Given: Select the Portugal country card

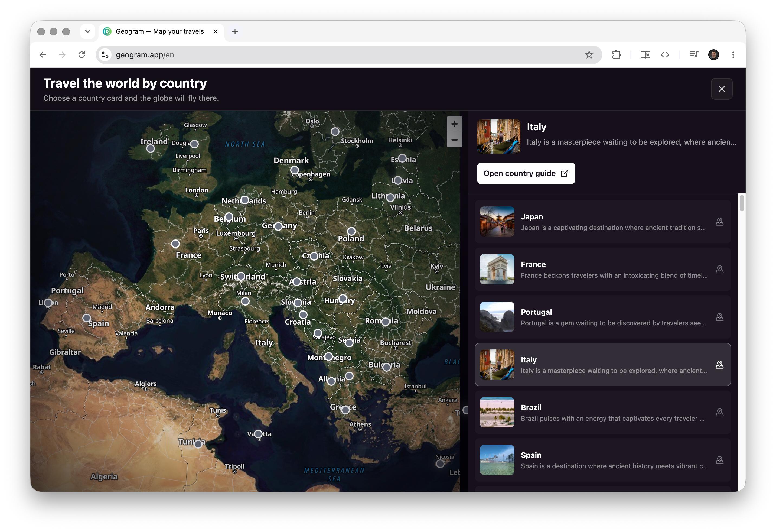Looking at the screenshot, I should (x=602, y=317).
